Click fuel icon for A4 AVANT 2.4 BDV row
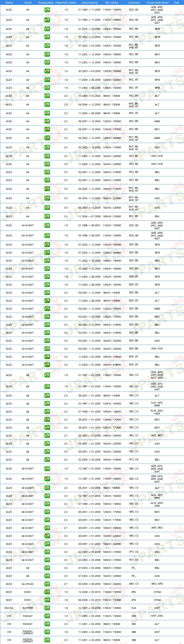The image size is (184, 644). [x=47, y=316]
